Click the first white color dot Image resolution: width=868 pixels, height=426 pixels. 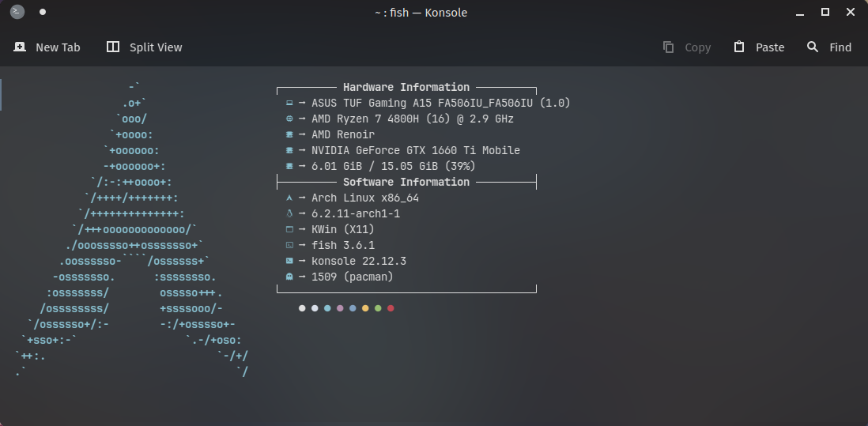pos(302,308)
